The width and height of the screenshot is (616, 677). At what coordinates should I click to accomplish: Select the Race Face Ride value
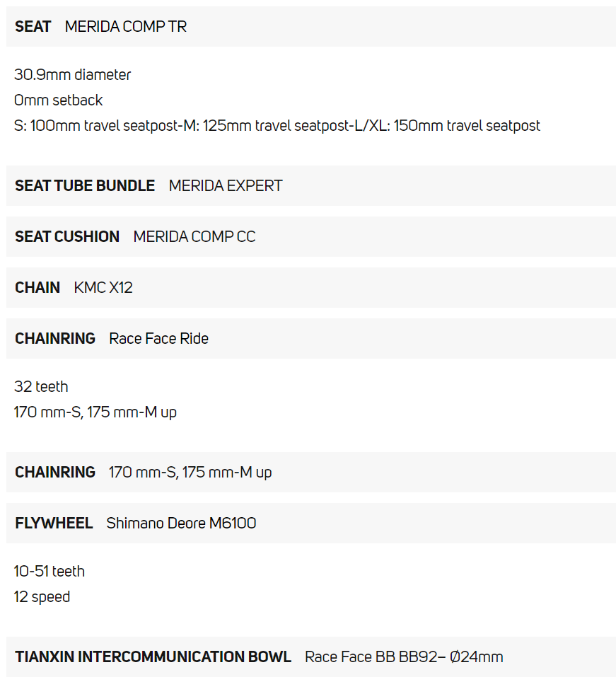[159, 338]
